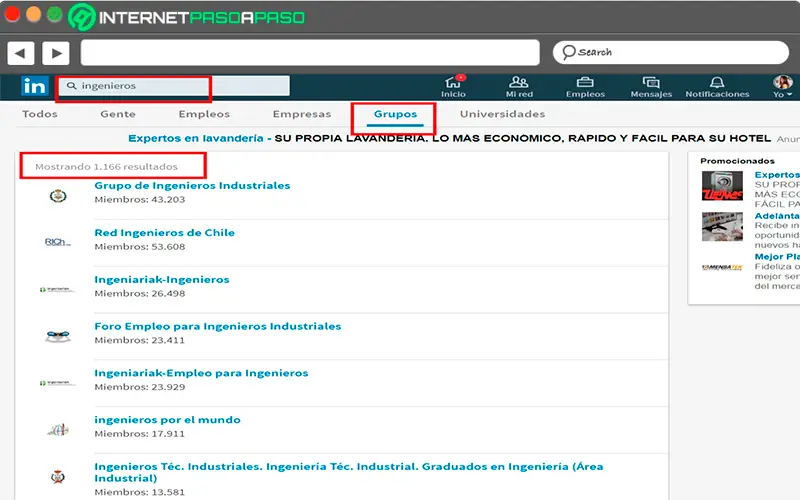Click the Miembros: 53.608 text

[x=140, y=246]
